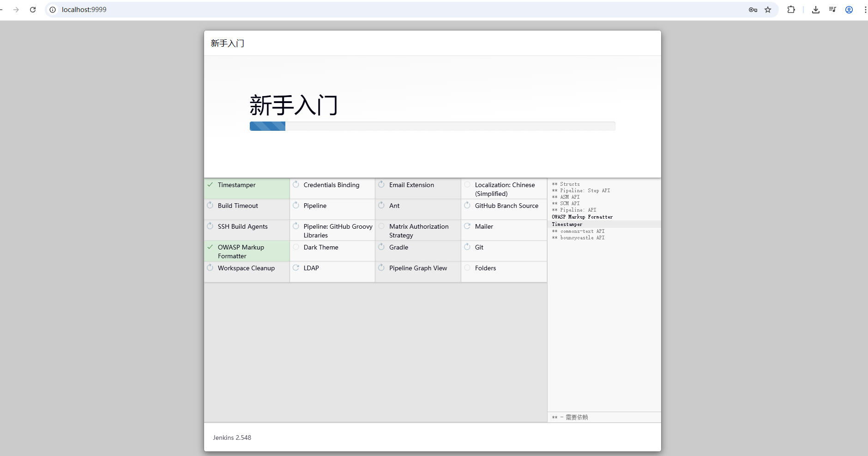
Task: Open the browser three-dot menu
Action: point(865,10)
